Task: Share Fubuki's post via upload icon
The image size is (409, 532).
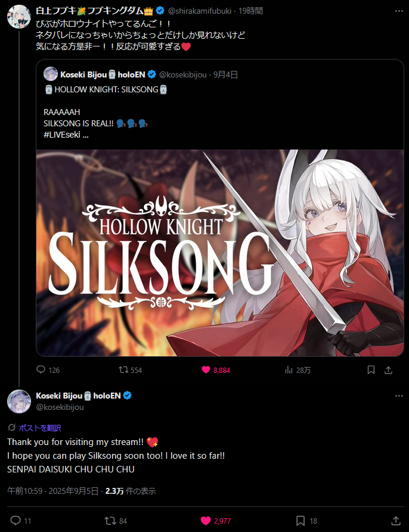Action: [388, 370]
